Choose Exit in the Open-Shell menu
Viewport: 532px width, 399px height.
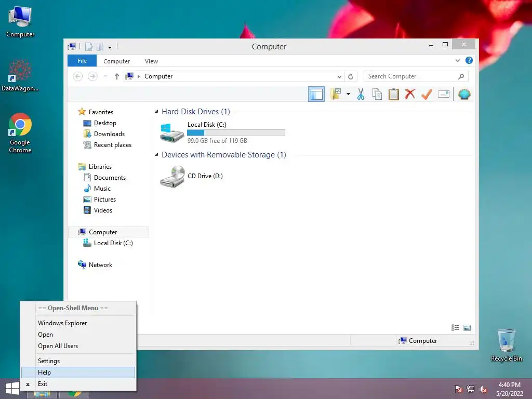click(78, 384)
